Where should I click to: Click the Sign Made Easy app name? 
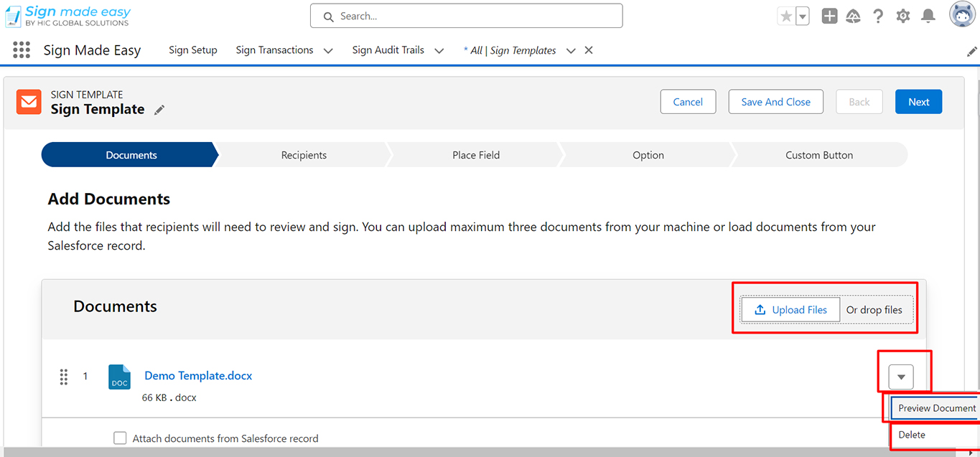point(92,50)
